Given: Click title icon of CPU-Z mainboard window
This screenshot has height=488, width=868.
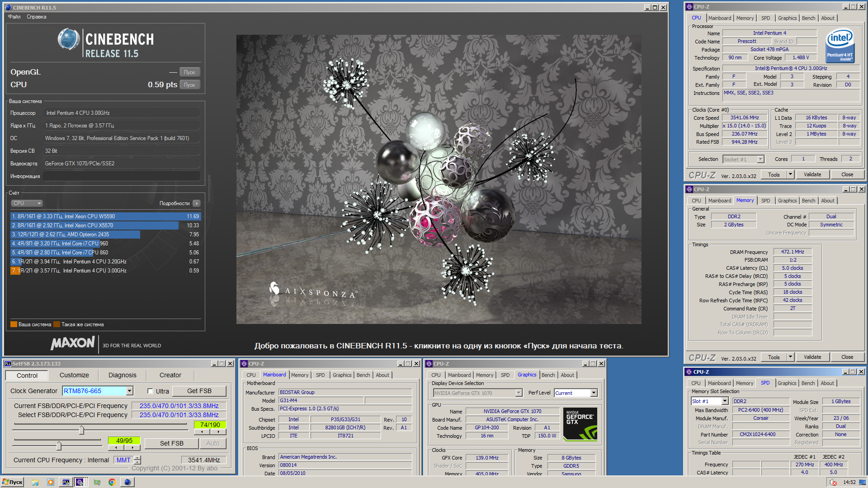Looking at the screenshot, I should pos(244,363).
